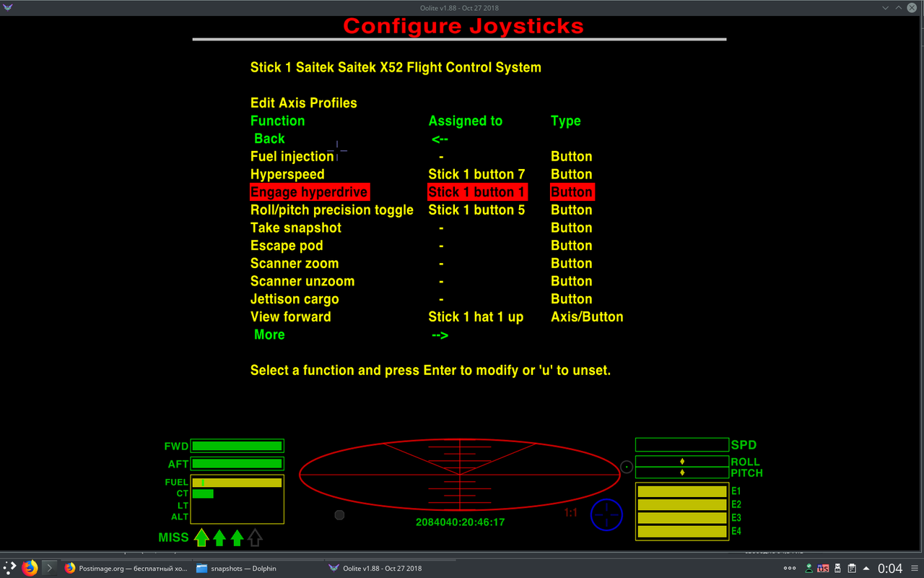924x578 pixels.
Task: Open the title bar dropdown arrow menu
Action: pyautogui.click(x=886, y=7)
